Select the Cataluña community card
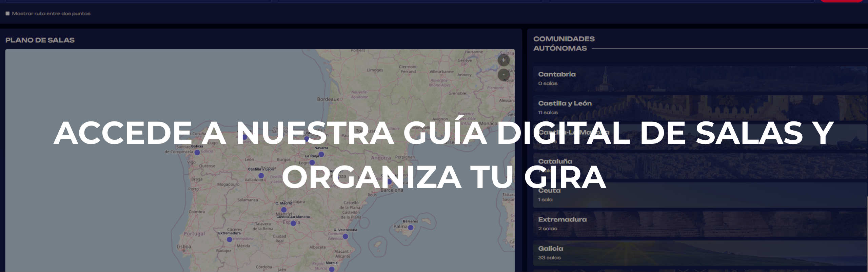The image size is (868, 272). (x=698, y=166)
